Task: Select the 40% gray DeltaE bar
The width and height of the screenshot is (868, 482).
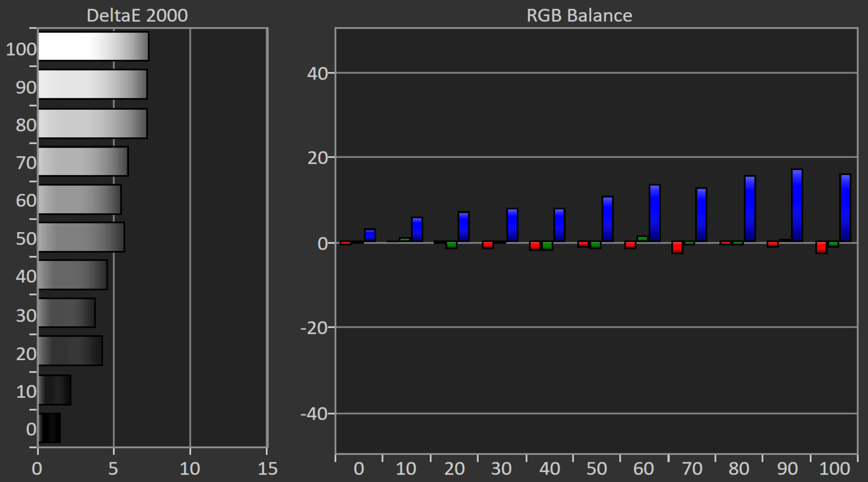Action: (73, 275)
